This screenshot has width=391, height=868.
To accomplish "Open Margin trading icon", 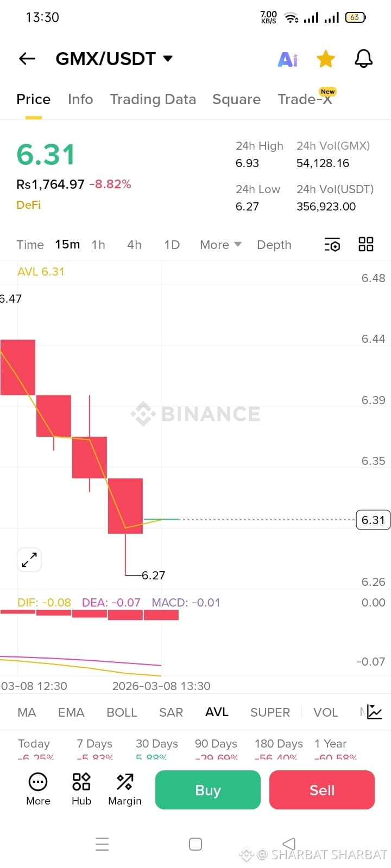I will coord(125,789).
